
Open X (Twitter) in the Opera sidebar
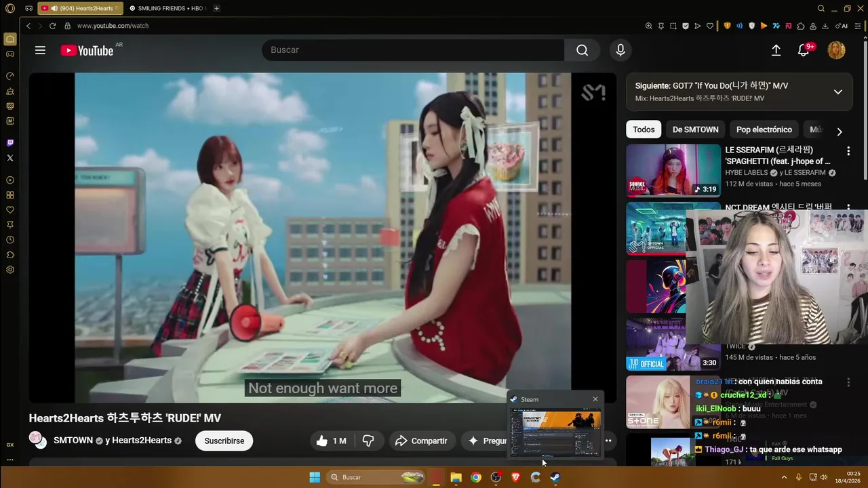click(10, 157)
